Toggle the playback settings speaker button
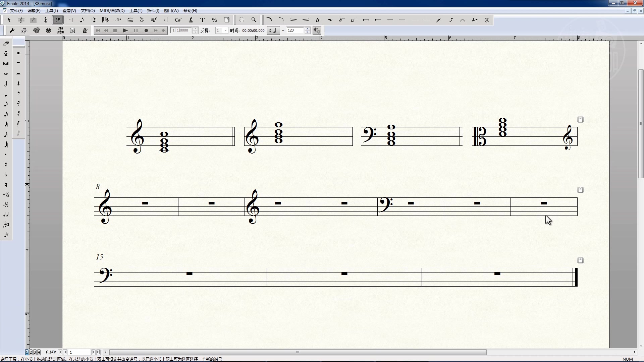 tap(317, 31)
